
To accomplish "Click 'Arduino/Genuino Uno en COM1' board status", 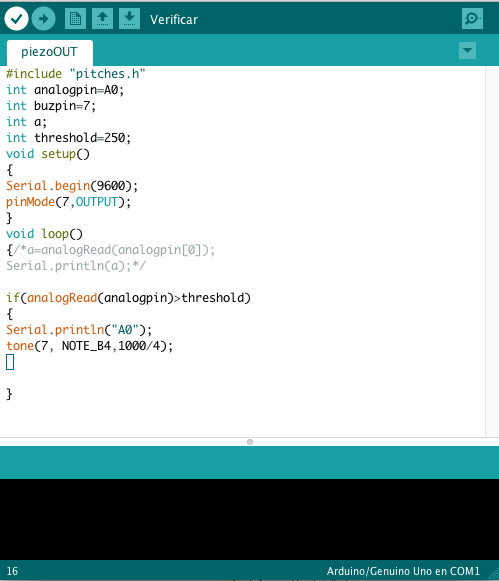I will (x=403, y=571).
